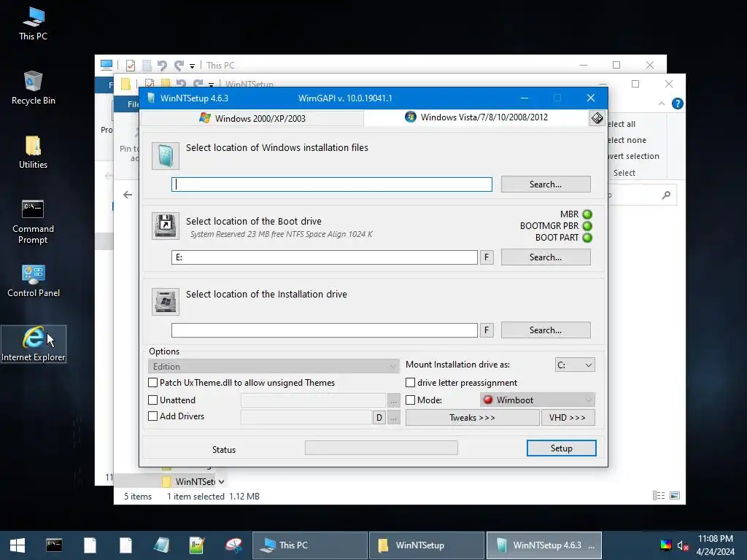
Task: Collapse the Explorer ribbon chevron
Action: coord(662,104)
